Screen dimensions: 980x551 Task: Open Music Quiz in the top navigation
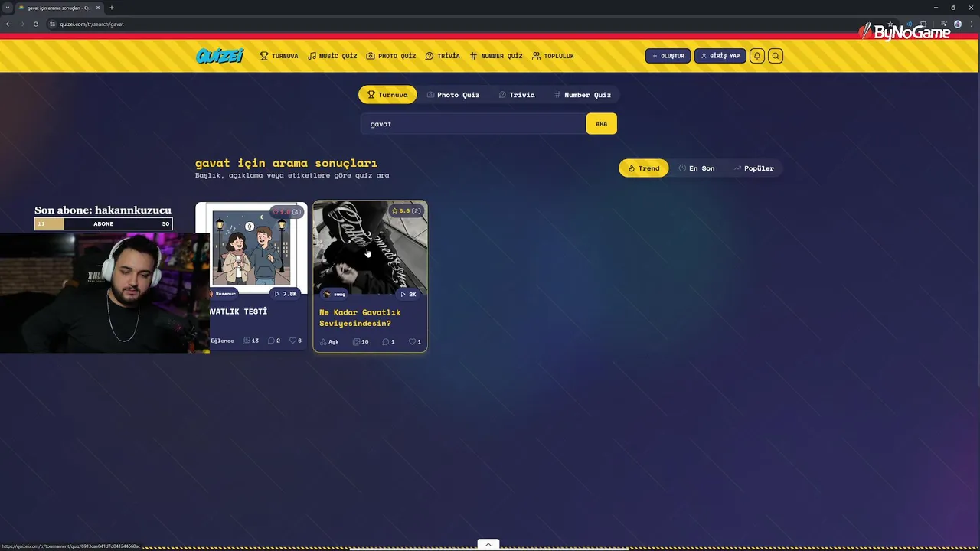[x=332, y=56]
